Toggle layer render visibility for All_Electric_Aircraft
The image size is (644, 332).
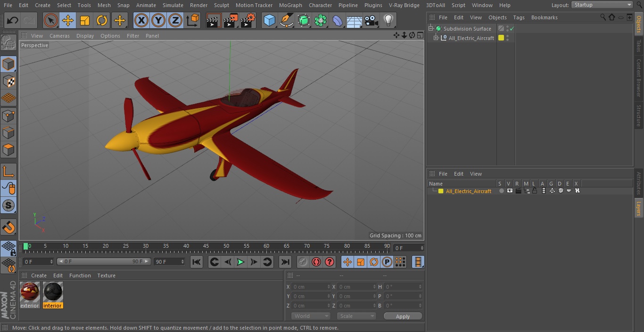coord(518,191)
